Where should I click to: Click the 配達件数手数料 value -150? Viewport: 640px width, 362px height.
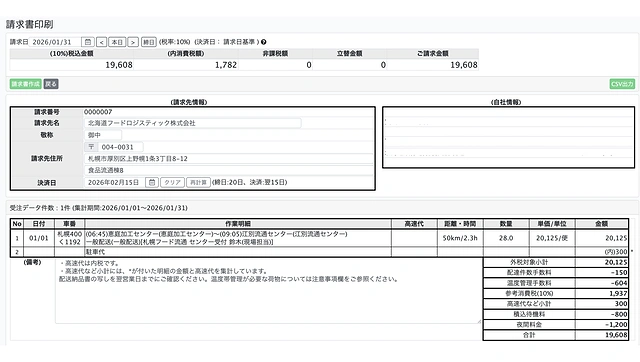[602, 273]
